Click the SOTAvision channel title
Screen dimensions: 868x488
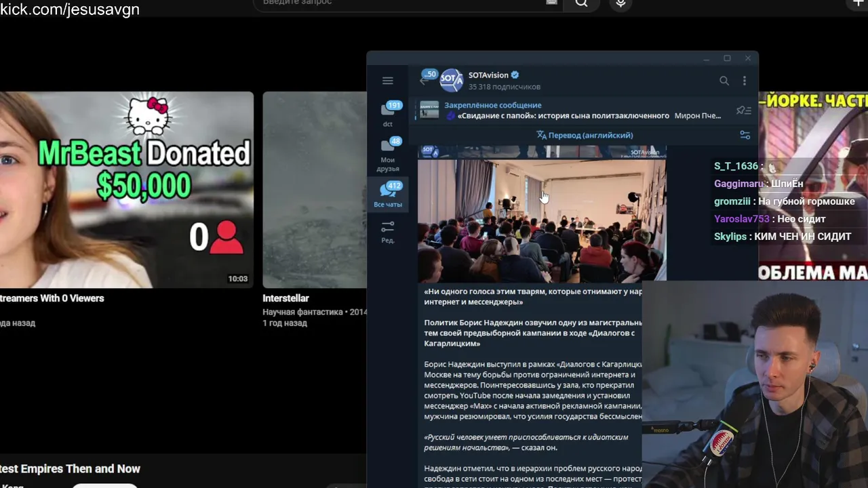(488, 75)
